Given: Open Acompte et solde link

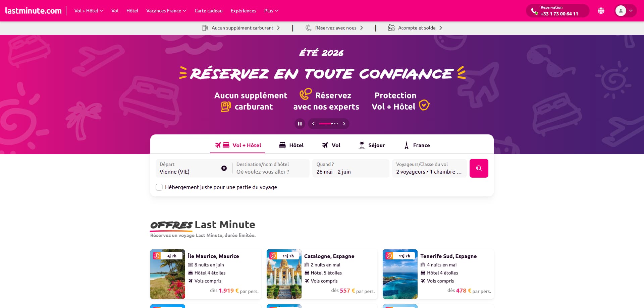Looking at the screenshot, I should pyautogui.click(x=417, y=28).
